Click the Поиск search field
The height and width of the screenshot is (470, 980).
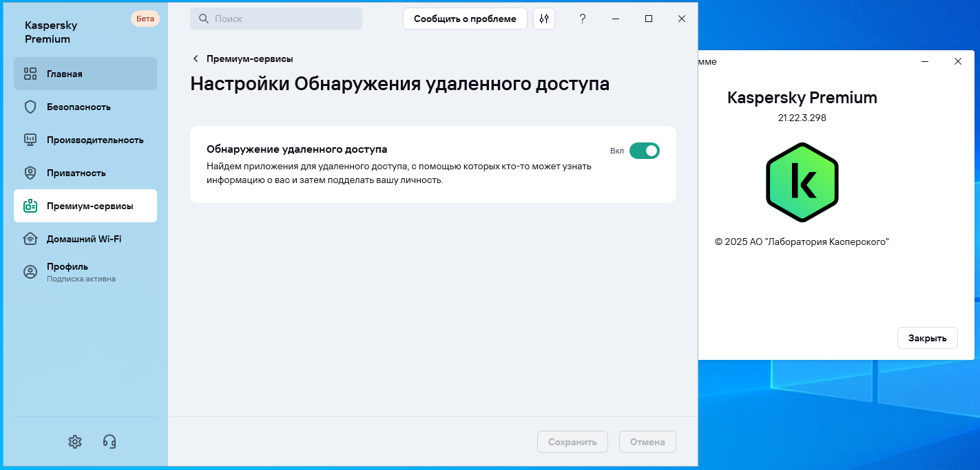[x=276, y=19]
